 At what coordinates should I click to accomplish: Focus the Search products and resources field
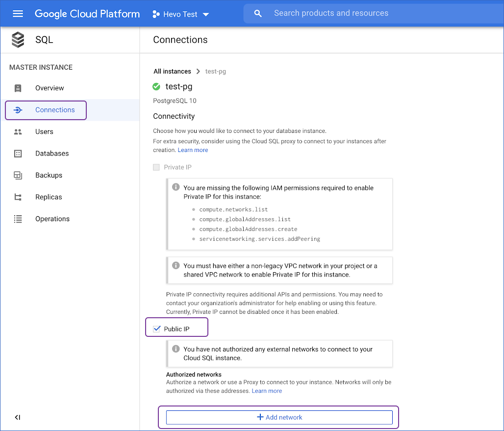(x=374, y=13)
